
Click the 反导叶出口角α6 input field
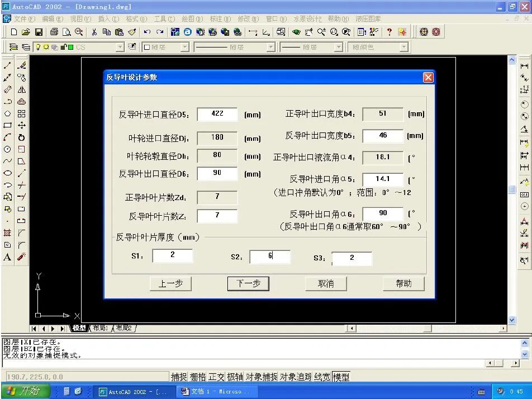pyautogui.click(x=383, y=213)
